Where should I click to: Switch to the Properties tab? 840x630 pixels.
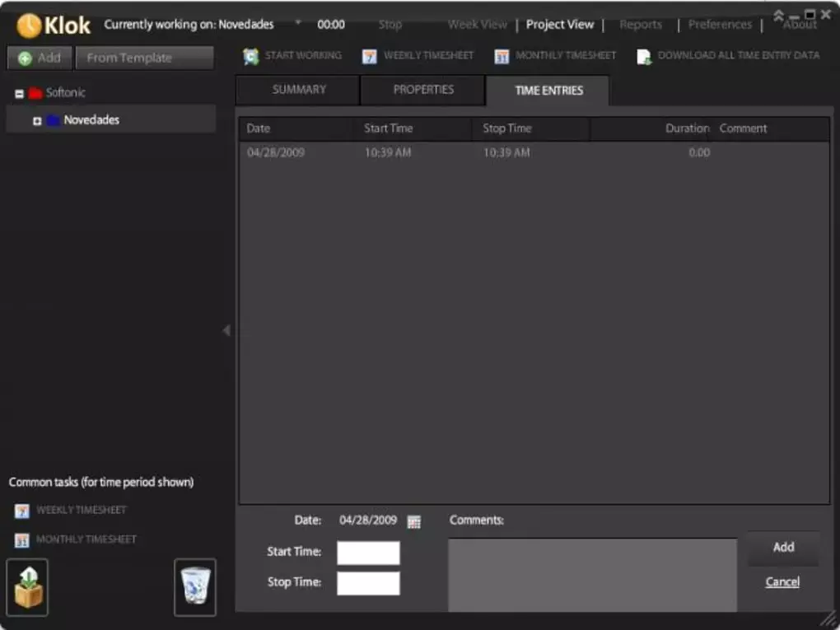point(422,90)
